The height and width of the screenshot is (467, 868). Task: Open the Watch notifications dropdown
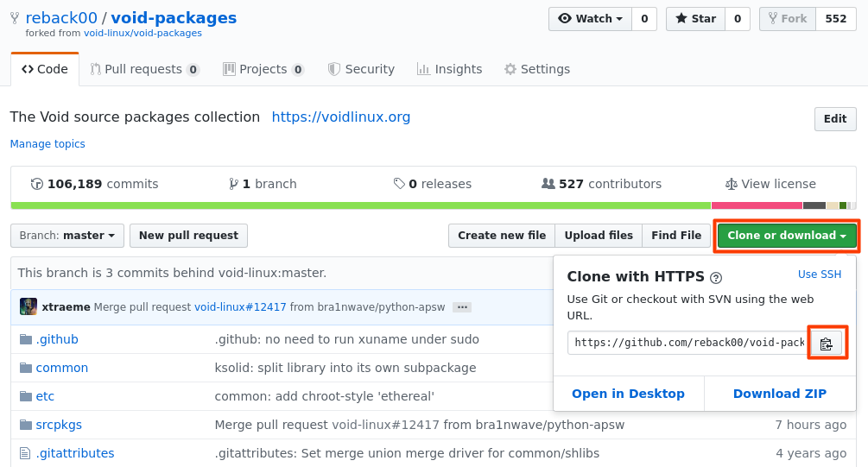click(591, 19)
